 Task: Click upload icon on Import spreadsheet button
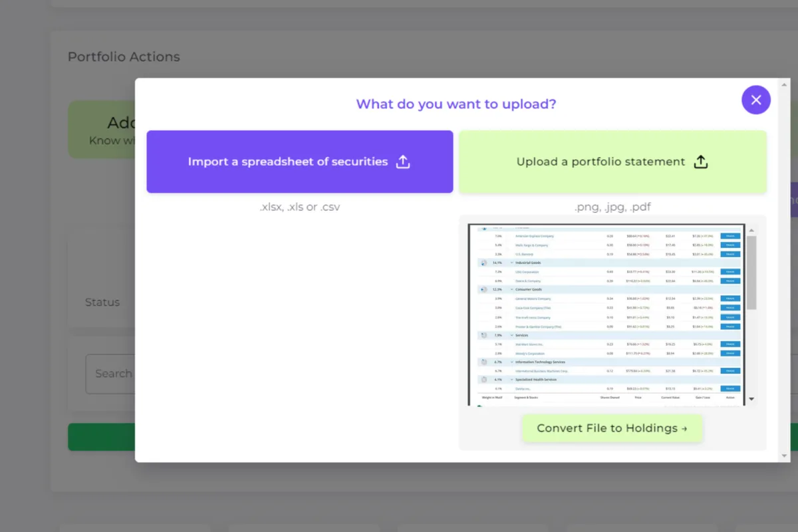(x=403, y=162)
